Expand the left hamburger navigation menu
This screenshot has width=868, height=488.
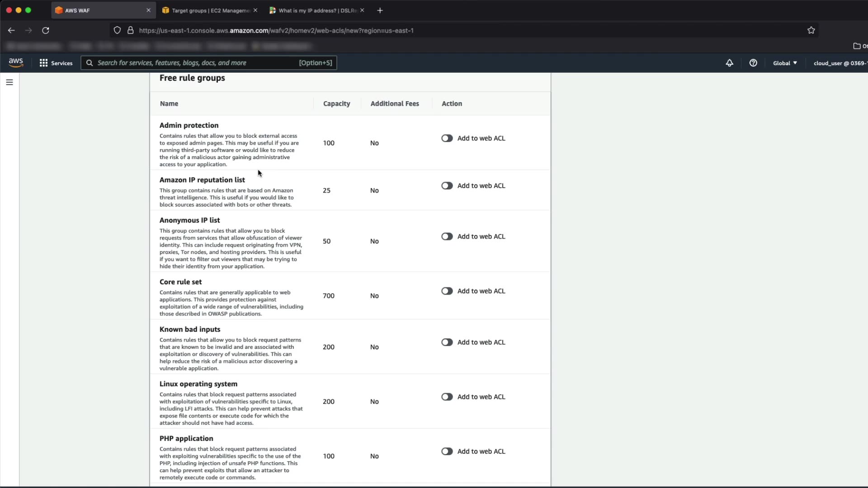pyautogui.click(x=9, y=82)
